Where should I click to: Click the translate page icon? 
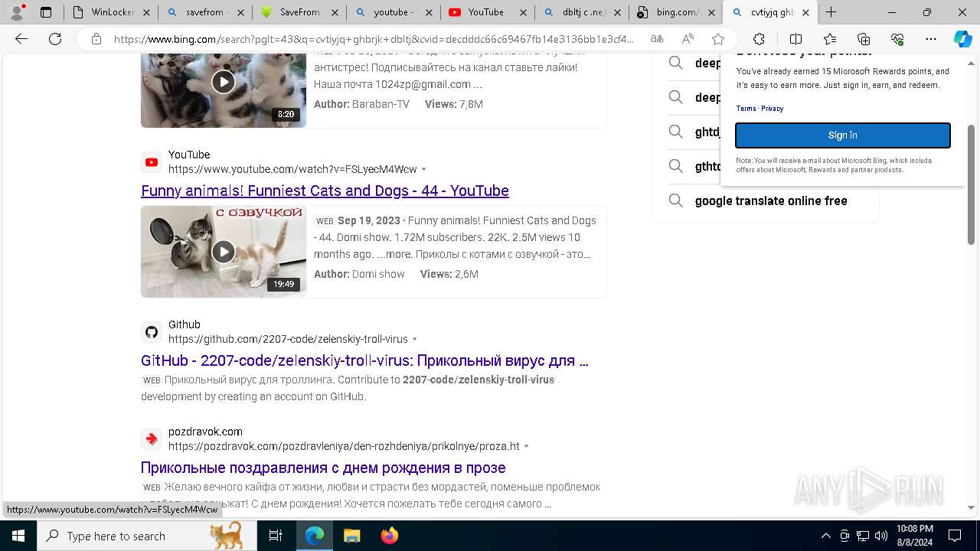click(657, 39)
